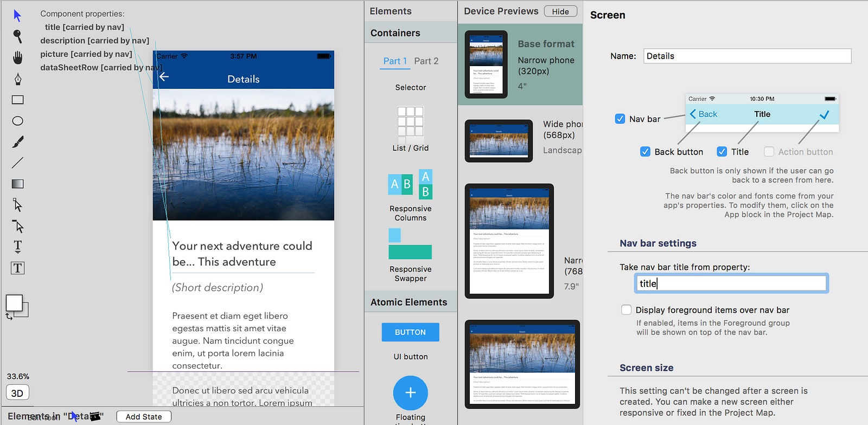Click the Add State button
Image resolution: width=868 pixels, height=425 pixels.
[144, 416]
